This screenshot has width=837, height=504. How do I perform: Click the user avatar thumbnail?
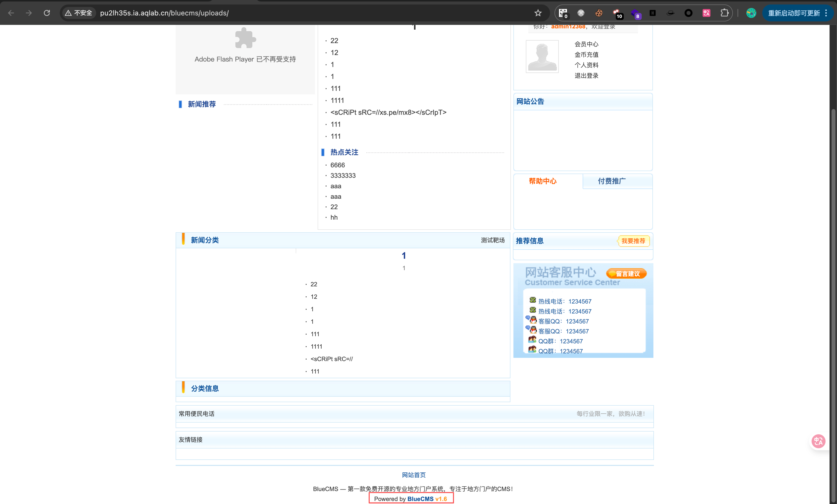click(x=542, y=56)
